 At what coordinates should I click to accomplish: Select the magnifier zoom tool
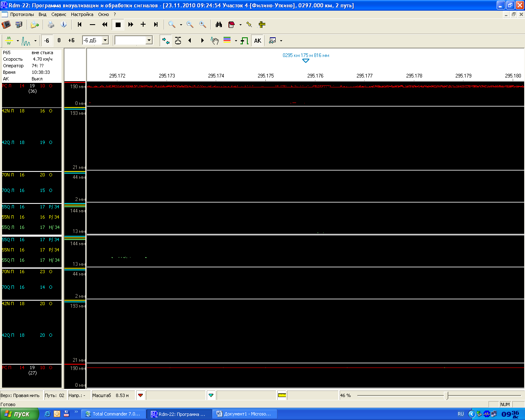(172, 25)
